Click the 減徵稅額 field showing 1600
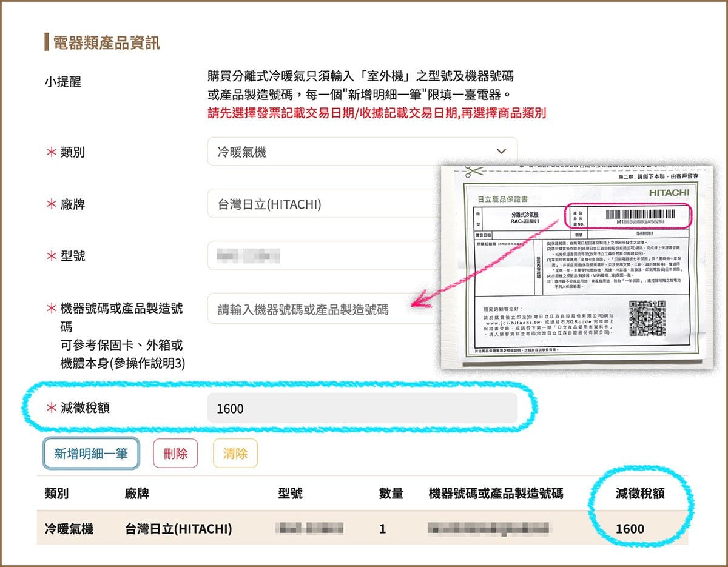 pyautogui.click(x=362, y=408)
